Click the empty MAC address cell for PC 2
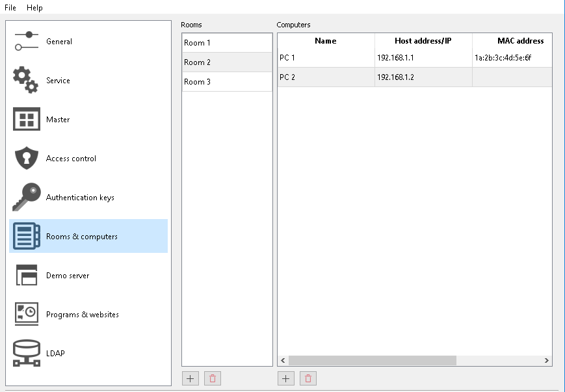Image resolution: width=565 pixels, height=392 pixels. click(x=512, y=77)
